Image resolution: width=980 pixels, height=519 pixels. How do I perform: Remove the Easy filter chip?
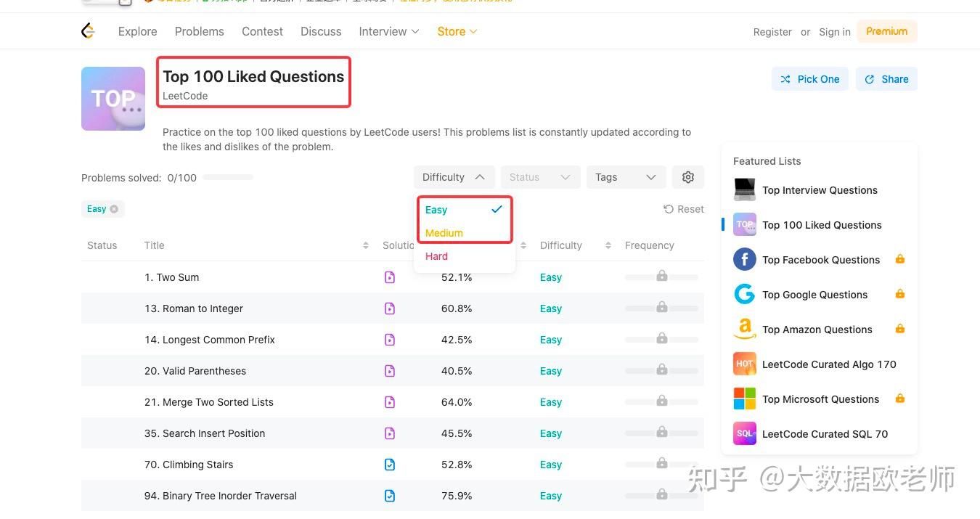pos(113,208)
